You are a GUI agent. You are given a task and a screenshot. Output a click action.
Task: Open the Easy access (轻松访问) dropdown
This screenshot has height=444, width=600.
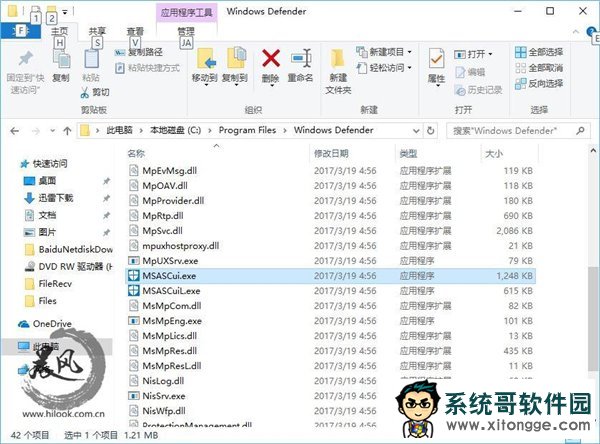384,68
